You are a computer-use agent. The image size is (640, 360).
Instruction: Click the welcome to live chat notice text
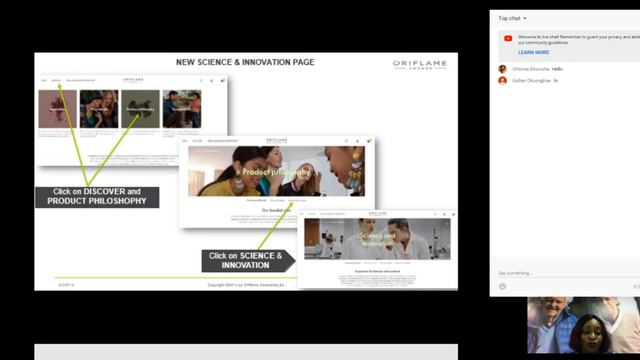tap(579, 40)
